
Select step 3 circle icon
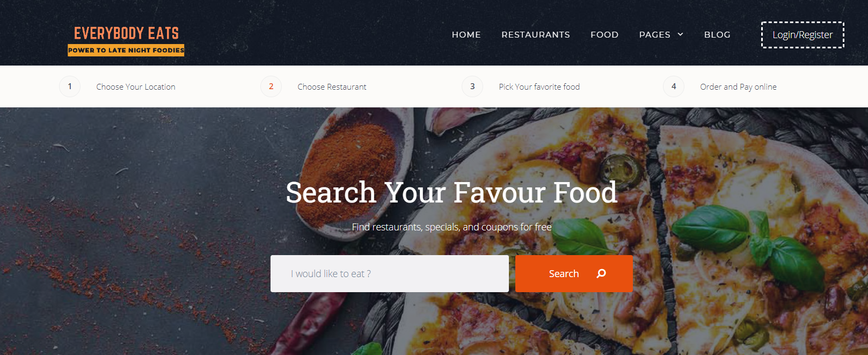tap(472, 86)
